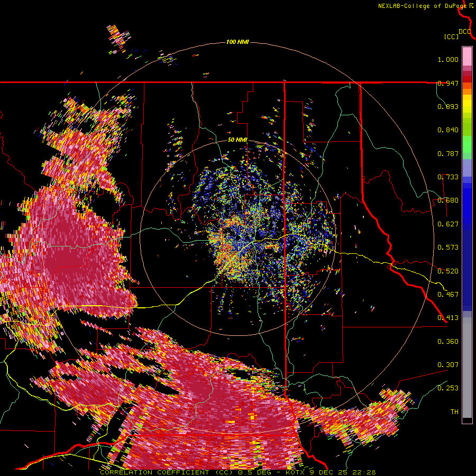Click the TH threshold label on the legend
The width and height of the screenshot is (476, 476).
454,411
